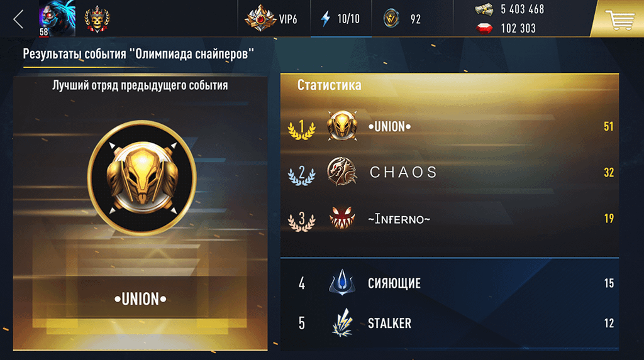Select the •UNION• first-place row

pos(450,126)
